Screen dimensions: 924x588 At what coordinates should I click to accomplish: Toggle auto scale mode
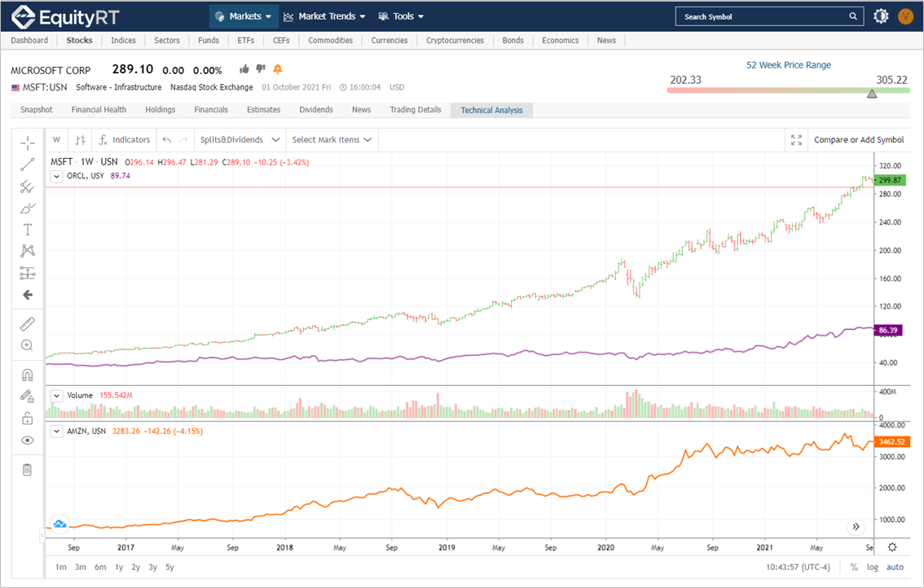coord(895,567)
